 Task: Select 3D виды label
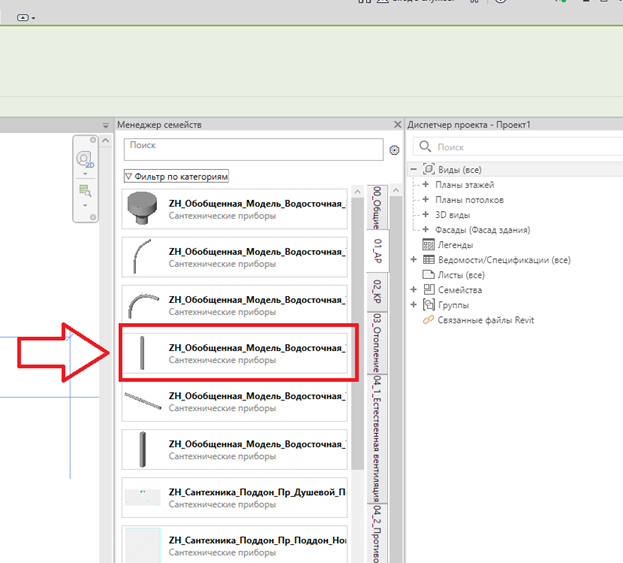coord(452,215)
